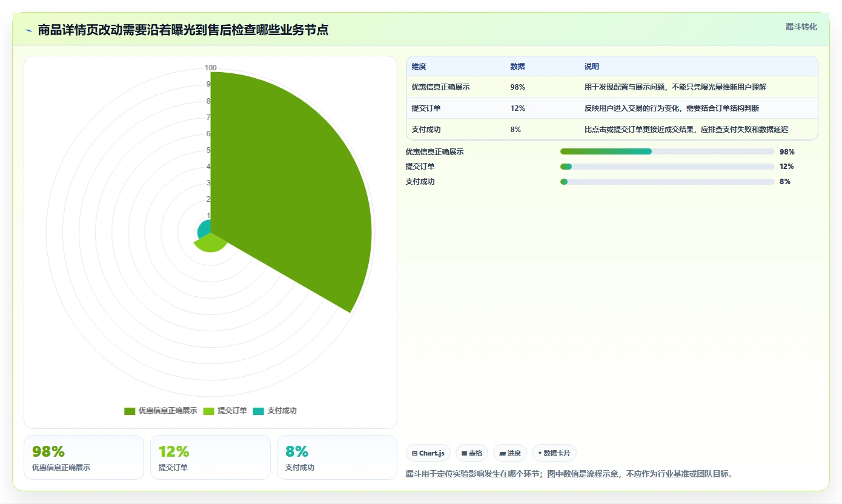Click the 漏斗转化 tag in the header
This screenshot has height=504, width=842.
pyautogui.click(x=801, y=27)
